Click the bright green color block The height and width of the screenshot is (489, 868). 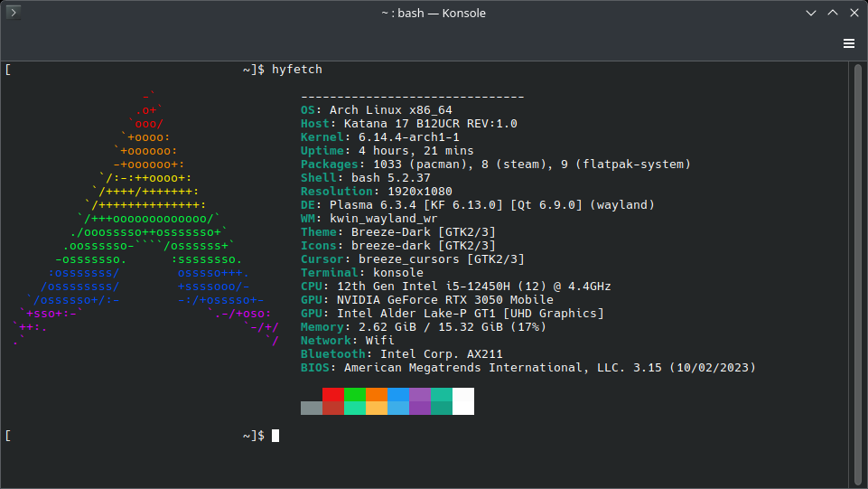(x=355, y=394)
